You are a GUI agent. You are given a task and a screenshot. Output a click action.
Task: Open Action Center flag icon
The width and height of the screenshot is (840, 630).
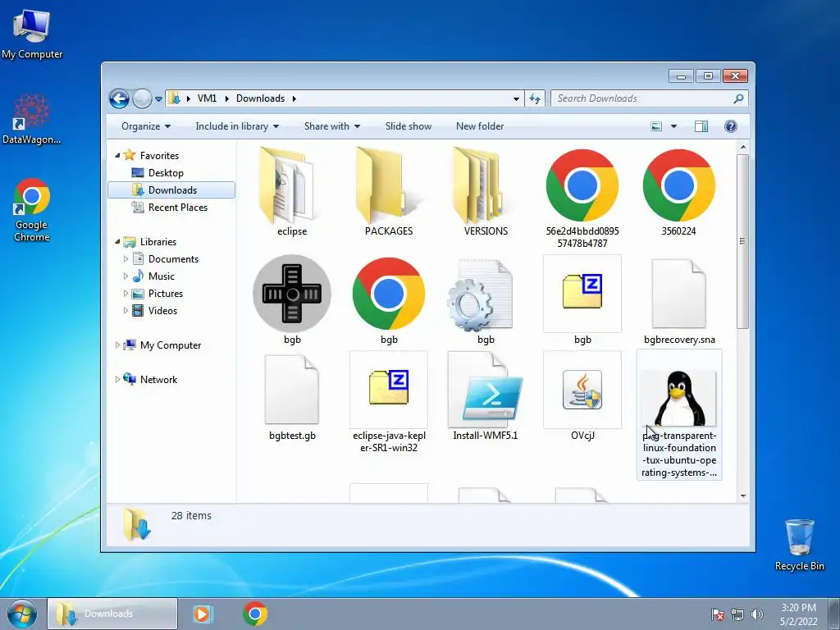click(717, 614)
